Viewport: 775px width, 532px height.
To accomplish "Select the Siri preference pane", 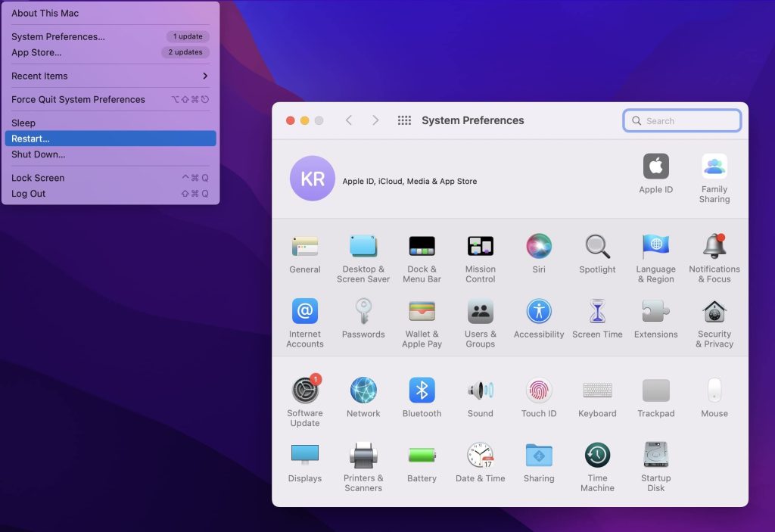I will 539,250.
